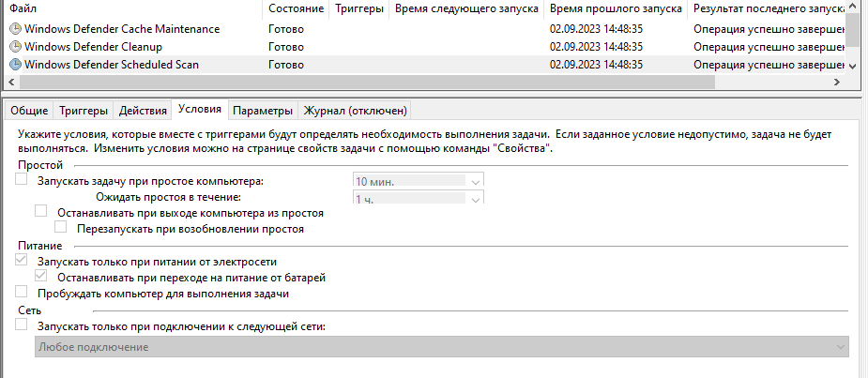The image size is (868, 378).
Task: Switch to the Общие tab
Action: [29, 111]
